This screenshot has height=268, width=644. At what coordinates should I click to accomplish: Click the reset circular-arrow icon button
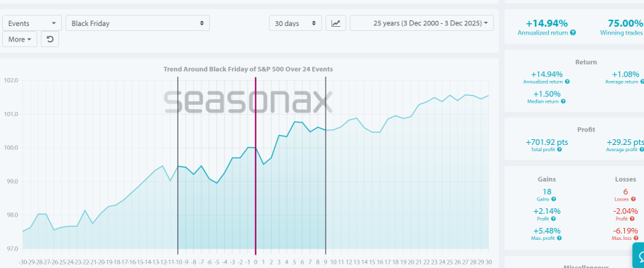50,39
